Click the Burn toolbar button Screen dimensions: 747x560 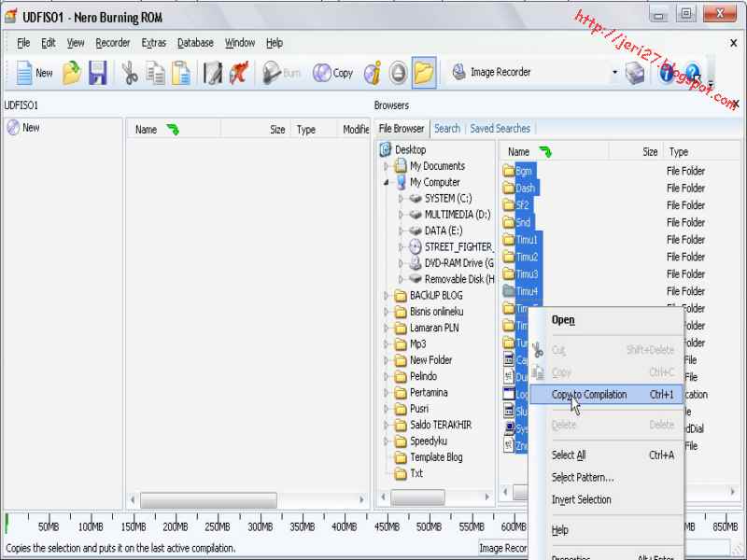282,73
